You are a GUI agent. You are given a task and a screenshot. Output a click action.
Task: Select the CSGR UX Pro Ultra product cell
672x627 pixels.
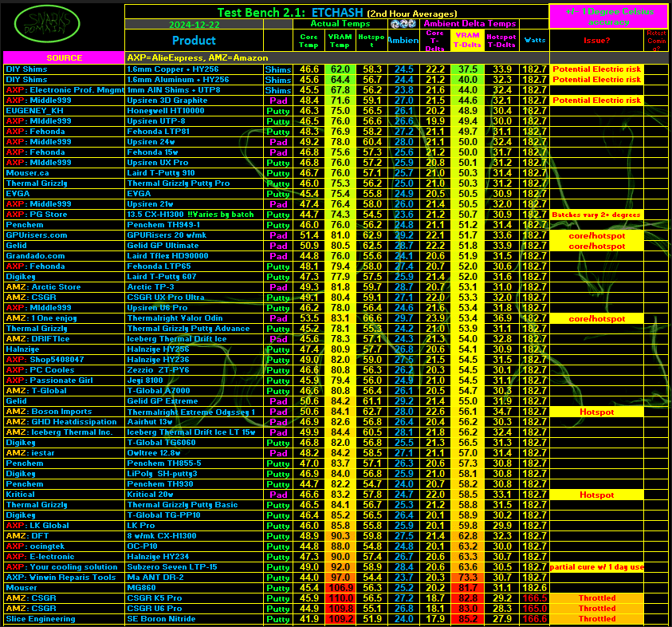point(195,298)
